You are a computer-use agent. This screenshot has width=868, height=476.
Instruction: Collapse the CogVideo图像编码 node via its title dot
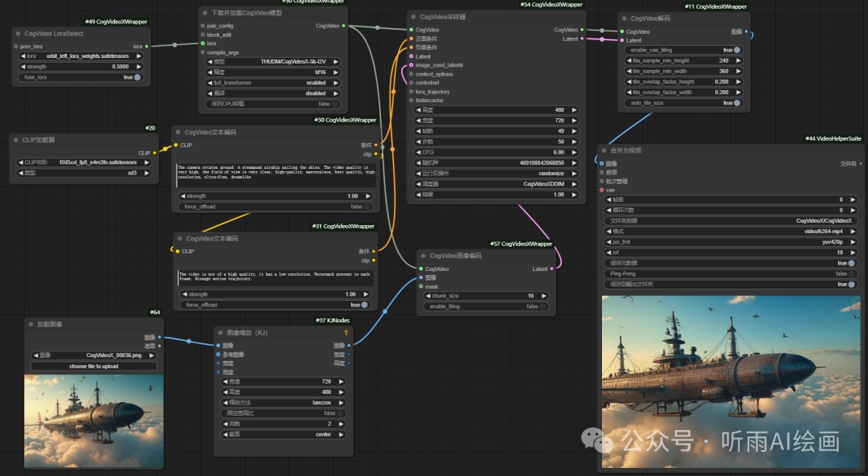click(x=424, y=256)
